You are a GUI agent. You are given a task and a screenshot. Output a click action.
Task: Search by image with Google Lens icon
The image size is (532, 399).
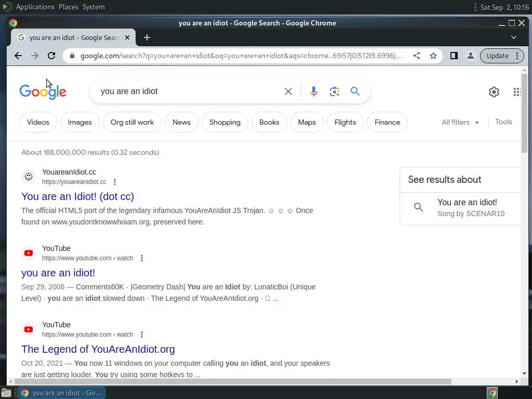tap(334, 91)
